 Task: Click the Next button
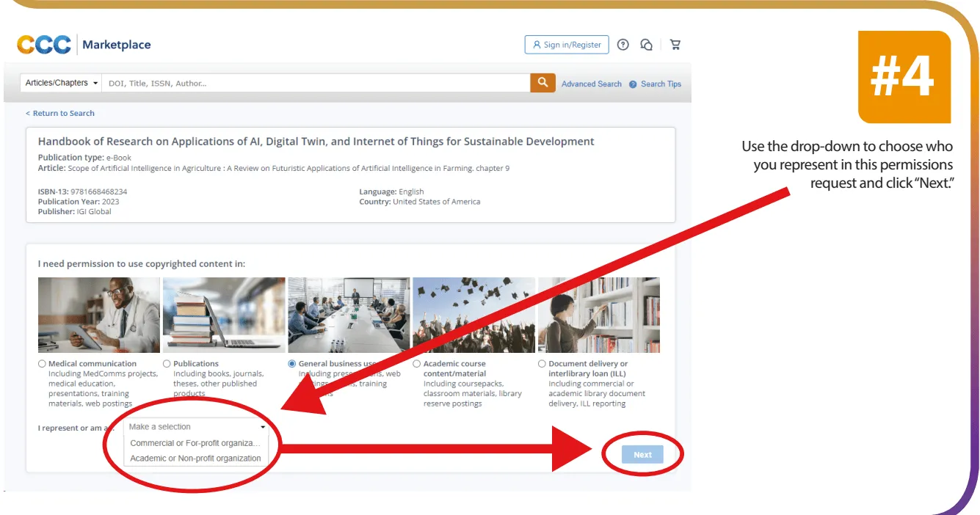(x=642, y=454)
